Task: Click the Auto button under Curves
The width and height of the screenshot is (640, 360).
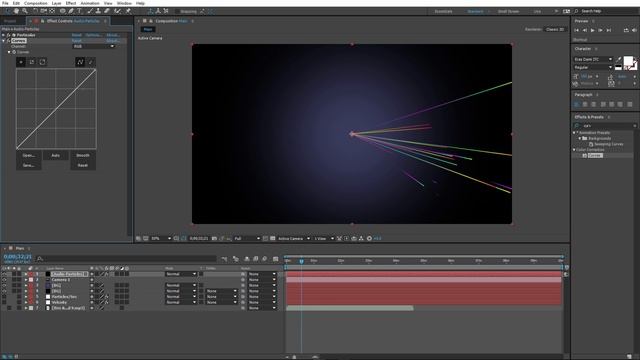Action: [56, 156]
